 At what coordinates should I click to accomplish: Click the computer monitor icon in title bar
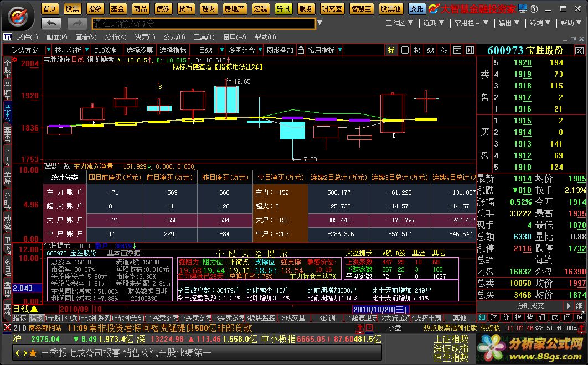tap(522, 8)
